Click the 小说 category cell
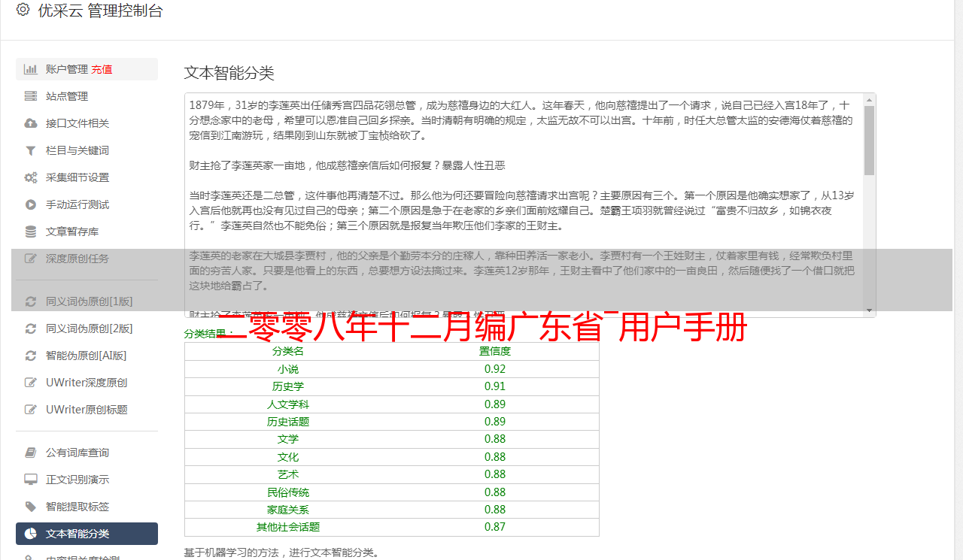This screenshot has height=560, width=963. [288, 369]
